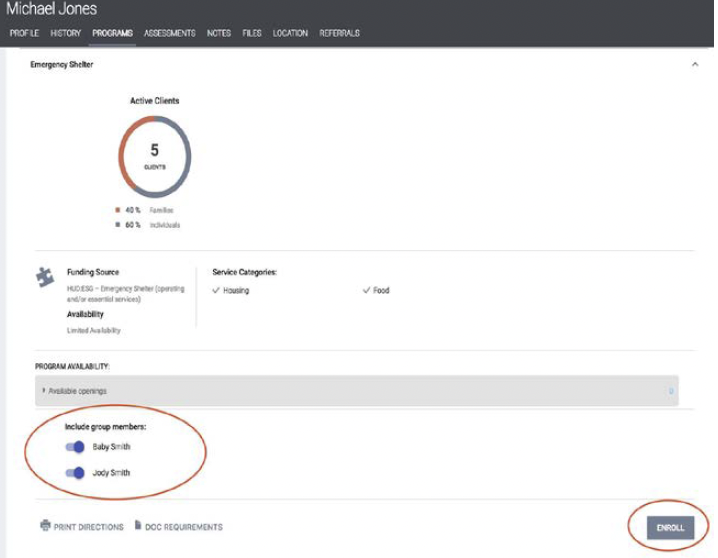Go to the Assessments tab
Image resolution: width=718 pixels, height=558 pixels.
point(169,33)
